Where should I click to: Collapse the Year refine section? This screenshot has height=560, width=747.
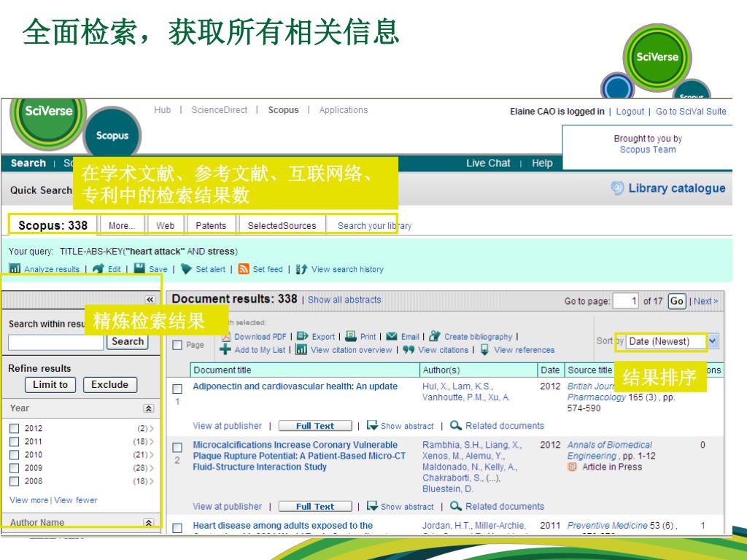pos(149,408)
